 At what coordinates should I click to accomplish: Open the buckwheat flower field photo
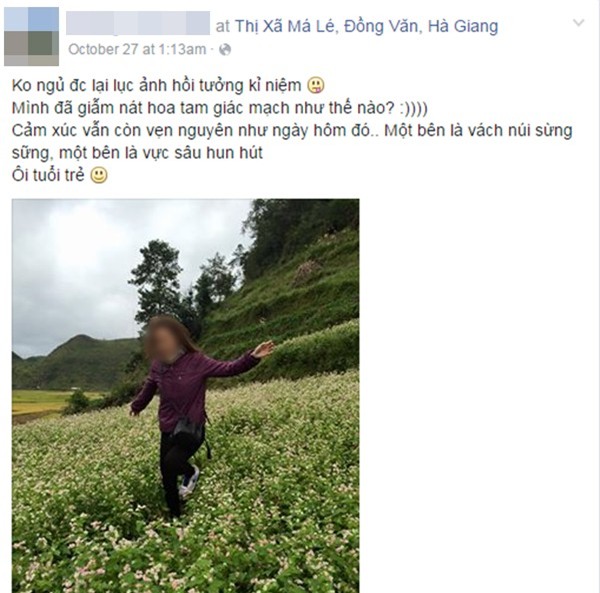click(x=186, y=396)
